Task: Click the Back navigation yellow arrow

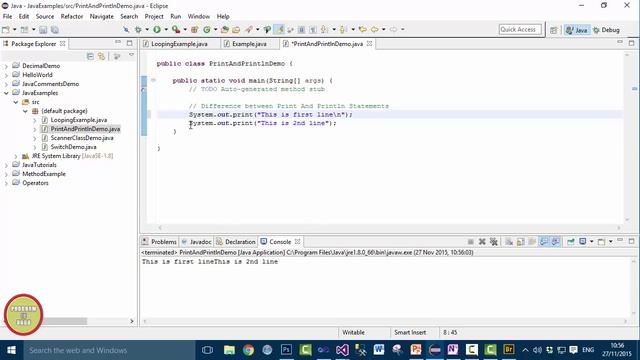Action: click(374, 29)
